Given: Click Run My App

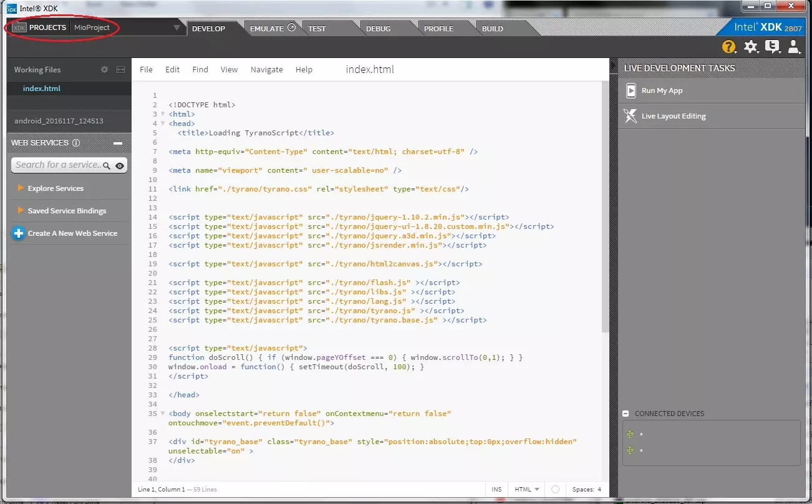Looking at the screenshot, I should tap(662, 90).
